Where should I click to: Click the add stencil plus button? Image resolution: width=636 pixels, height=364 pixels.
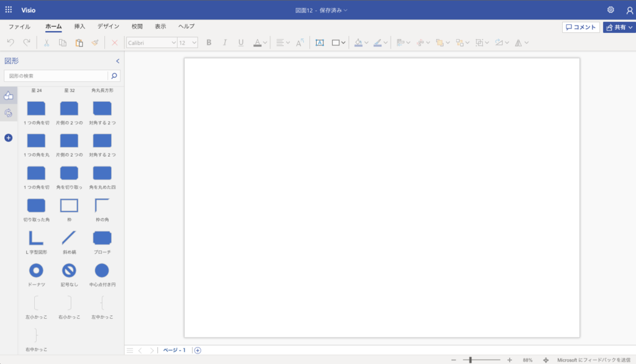9,138
